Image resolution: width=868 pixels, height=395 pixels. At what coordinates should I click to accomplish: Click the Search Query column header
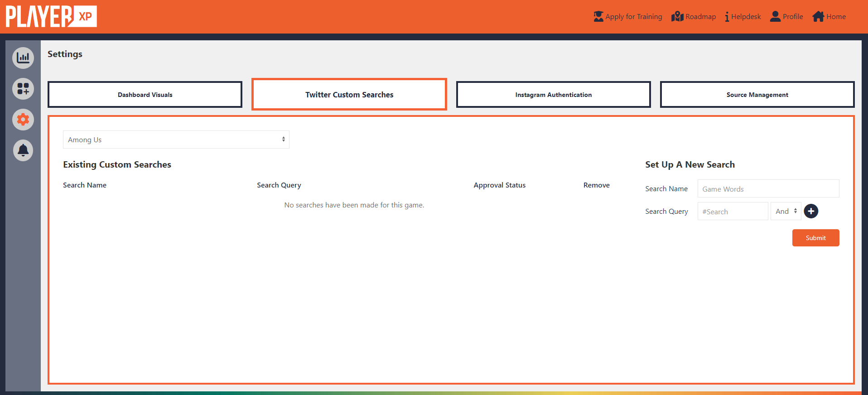click(279, 185)
